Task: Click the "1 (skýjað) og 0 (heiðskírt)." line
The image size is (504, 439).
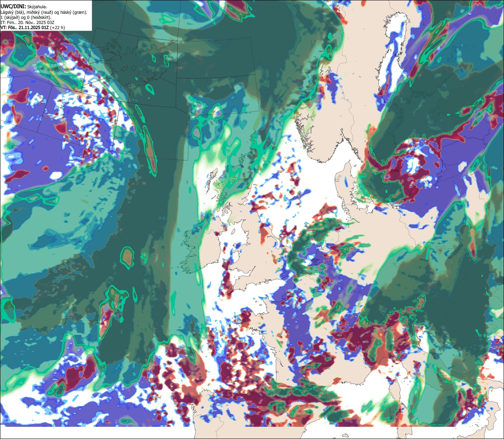Action: coord(26,17)
